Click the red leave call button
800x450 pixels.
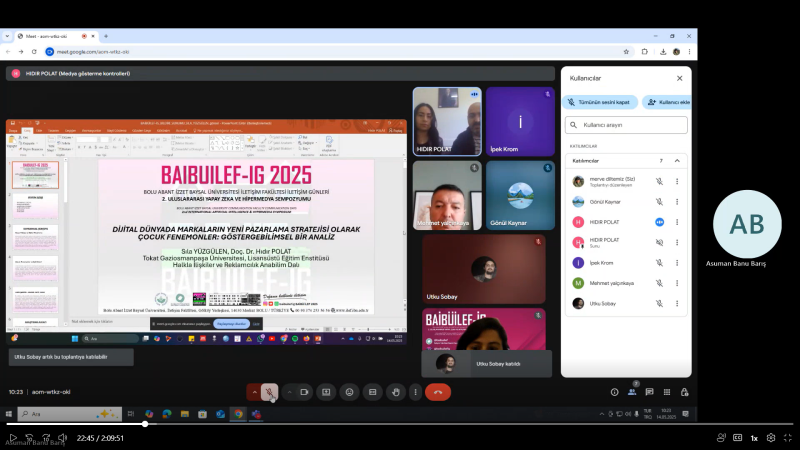438,392
